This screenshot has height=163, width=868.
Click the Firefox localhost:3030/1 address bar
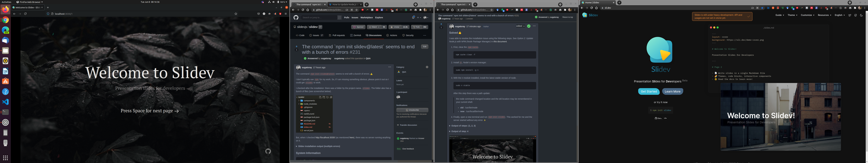click(142, 14)
